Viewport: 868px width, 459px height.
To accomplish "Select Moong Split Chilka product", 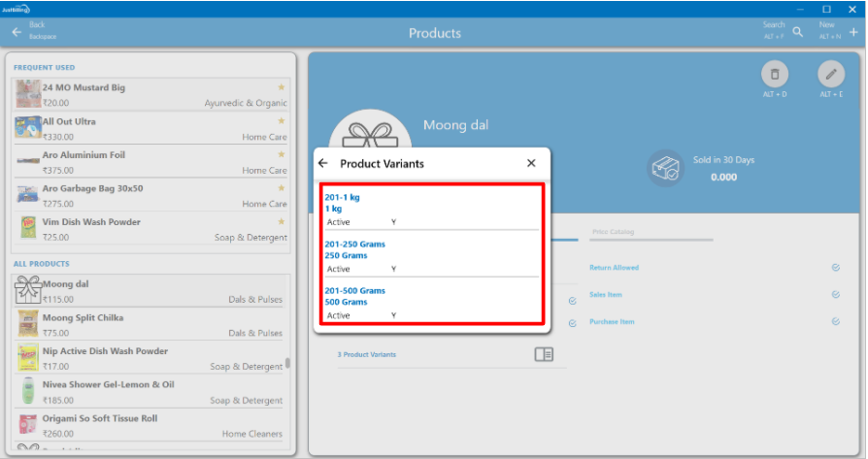I will tap(150, 325).
